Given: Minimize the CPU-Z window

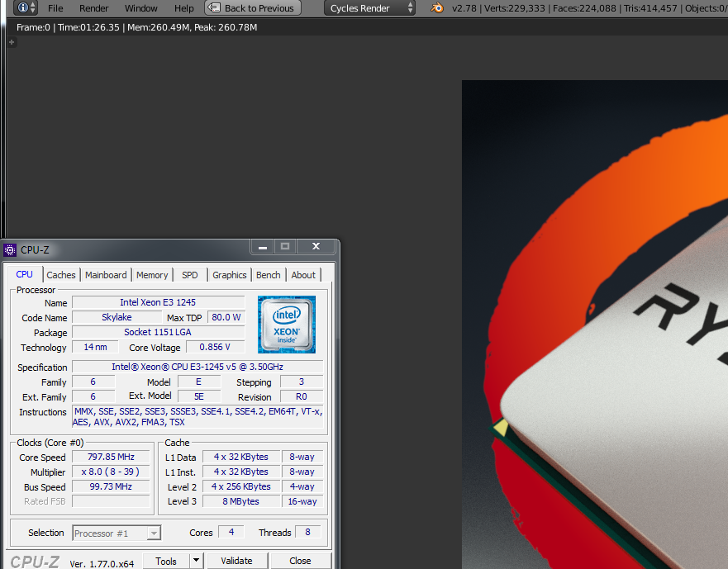Looking at the screenshot, I should [x=263, y=246].
